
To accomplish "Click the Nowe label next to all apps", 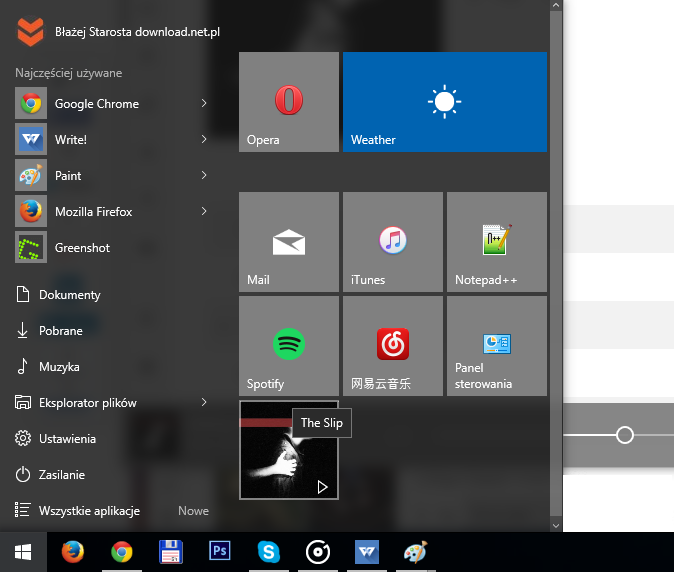I will click(193, 511).
